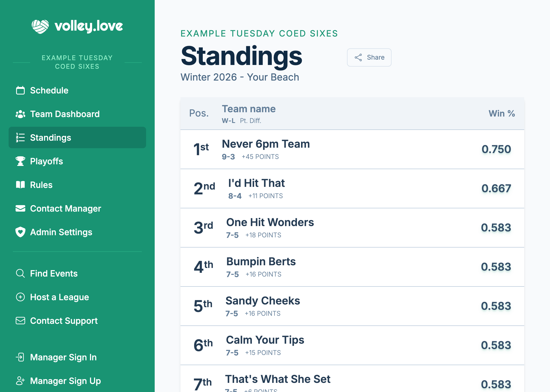Click the Find Events magnifier icon
550x392 pixels.
(20, 273)
